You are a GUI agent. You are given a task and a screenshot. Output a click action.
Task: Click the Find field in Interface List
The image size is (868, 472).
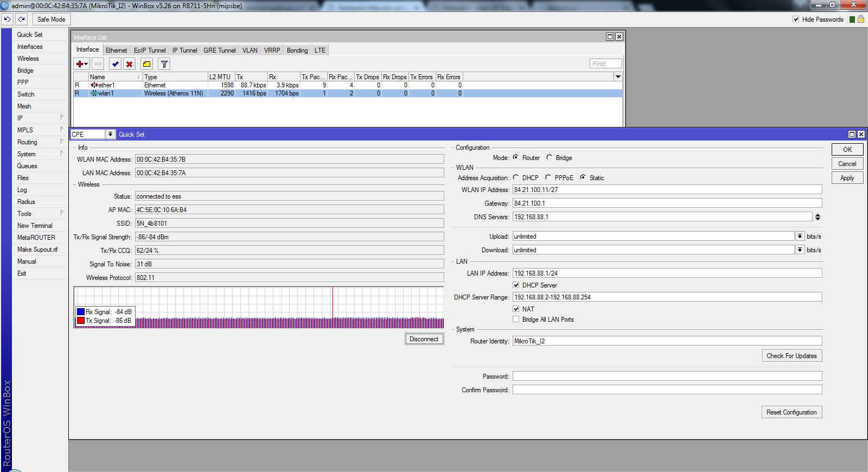point(606,63)
